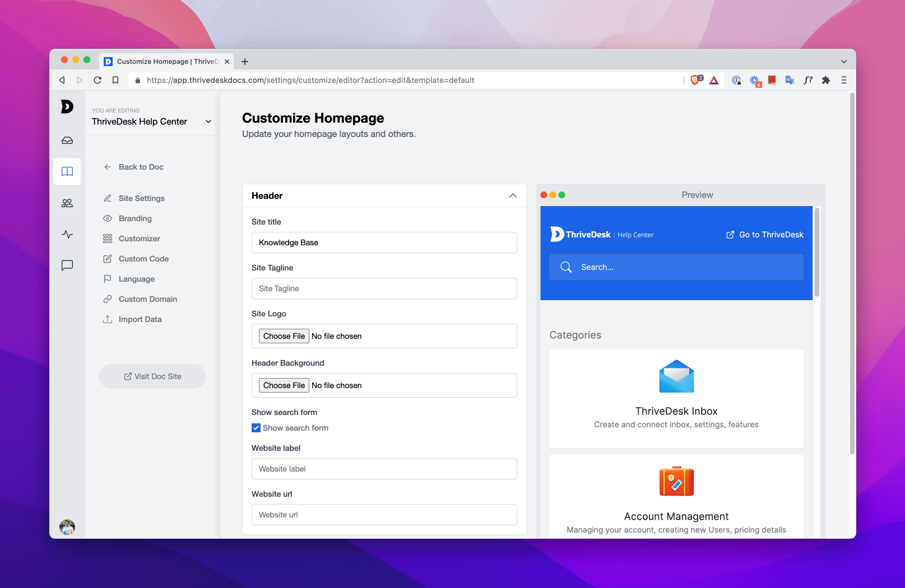This screenshot has width=905, height=588.
Task: Open a new browser tab with plus
Action: point(245,62)
